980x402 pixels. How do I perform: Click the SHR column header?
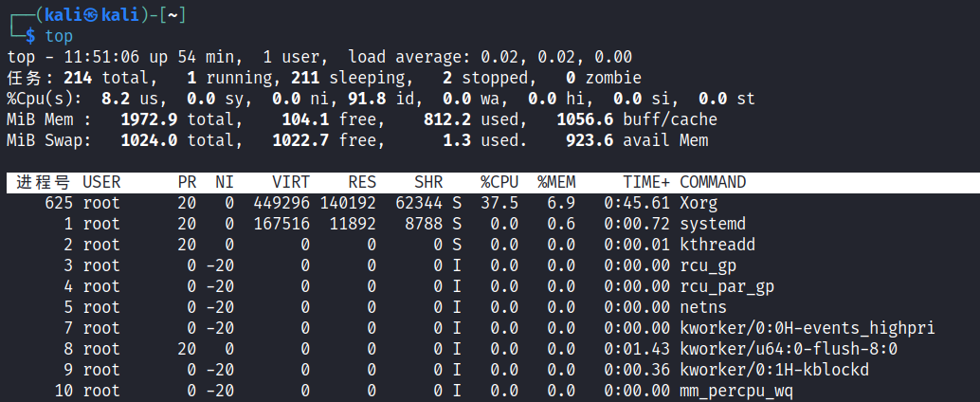[x=428, y=182]
